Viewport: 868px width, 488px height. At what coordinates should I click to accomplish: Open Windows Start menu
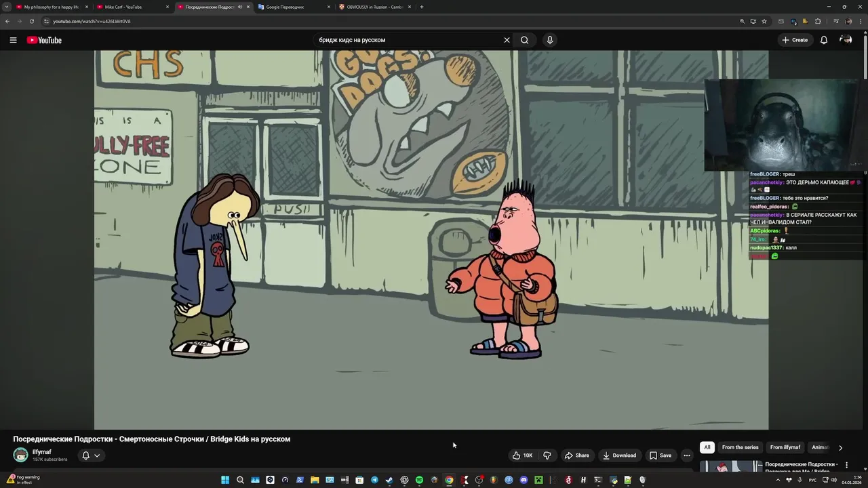225,480
